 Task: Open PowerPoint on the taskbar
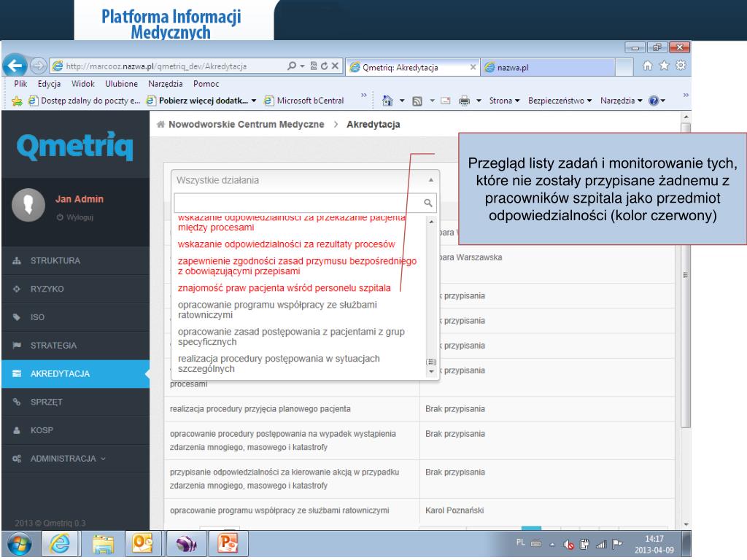tap(228, 544)
